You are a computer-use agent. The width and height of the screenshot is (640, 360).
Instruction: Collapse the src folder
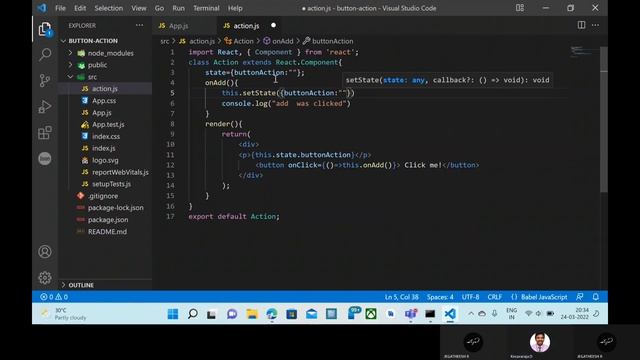70,77
